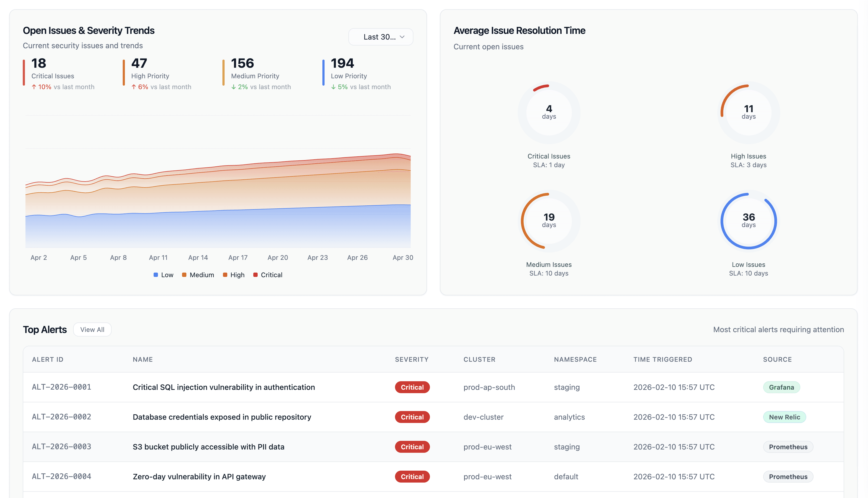Sort by the Time Triggered column header
Image resolution: width=868 pixels, height=498 pixels.
coord(662,360)
